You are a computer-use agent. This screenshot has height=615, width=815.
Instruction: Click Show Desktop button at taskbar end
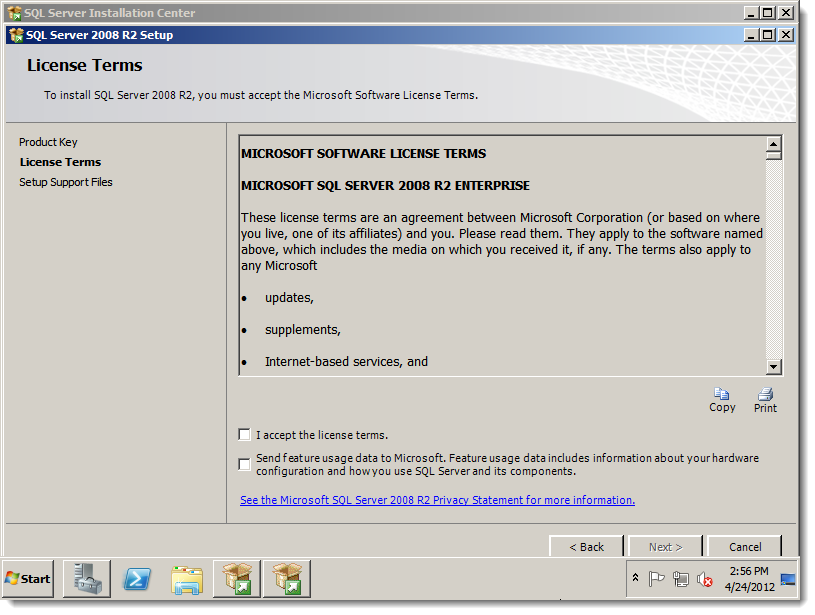788,579
